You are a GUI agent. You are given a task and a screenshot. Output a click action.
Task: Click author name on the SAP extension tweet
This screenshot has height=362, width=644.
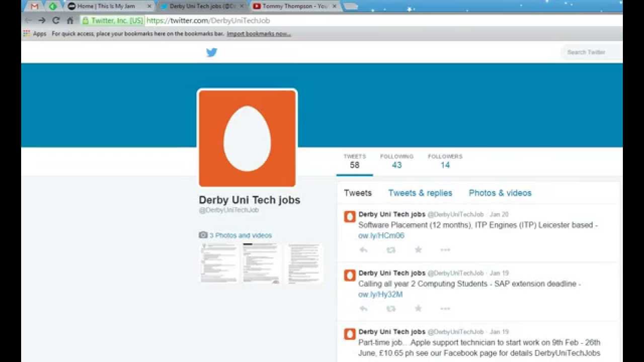(392, 273)
